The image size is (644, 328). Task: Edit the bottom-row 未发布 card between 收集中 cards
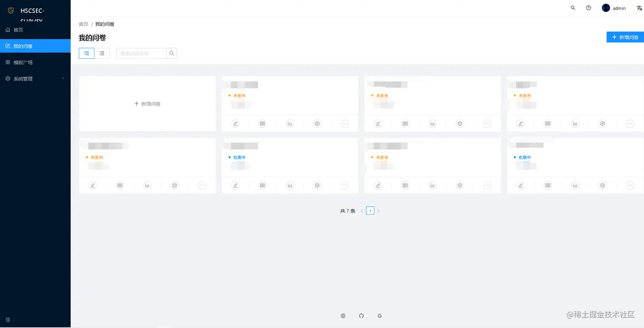378,185
